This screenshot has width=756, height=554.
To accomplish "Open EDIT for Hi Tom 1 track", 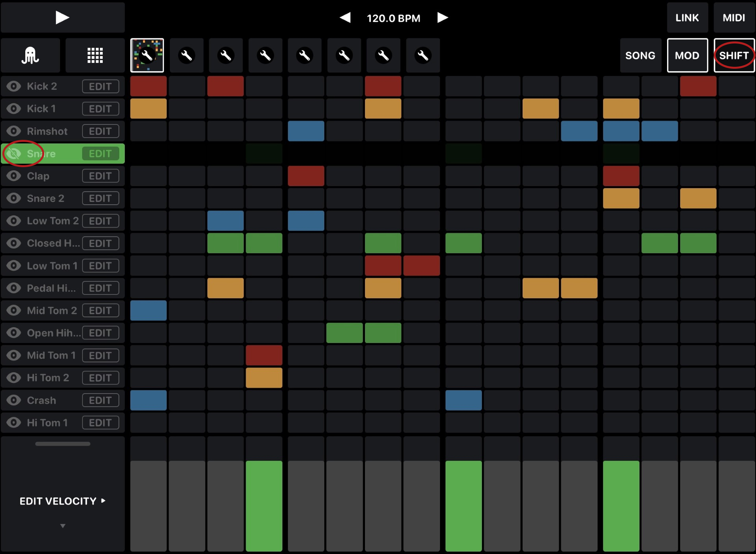I will (x=100, y=423).
